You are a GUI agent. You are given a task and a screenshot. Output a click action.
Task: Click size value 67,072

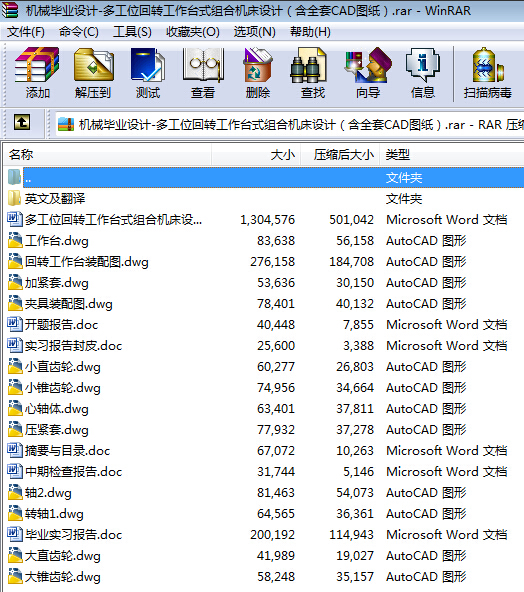pos(276,450)
